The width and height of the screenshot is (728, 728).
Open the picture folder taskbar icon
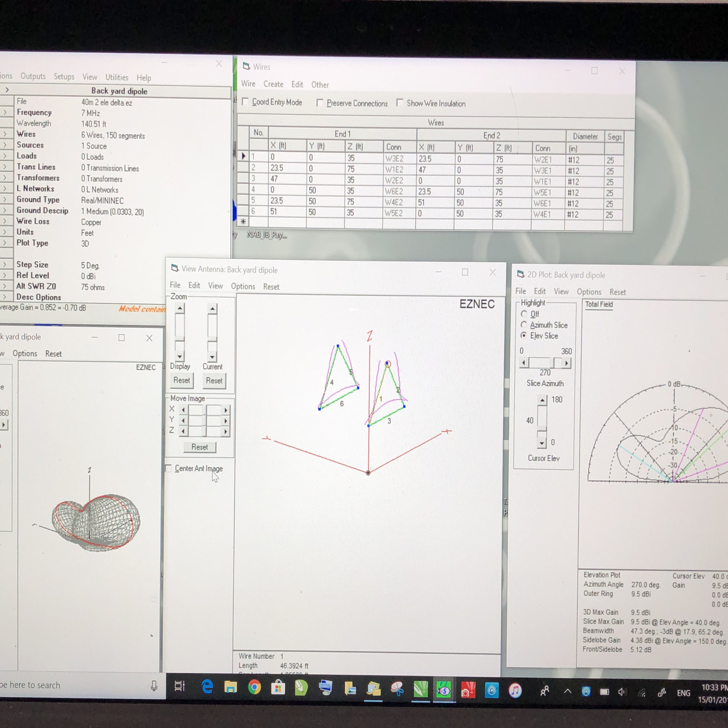[x=373, y=689]
